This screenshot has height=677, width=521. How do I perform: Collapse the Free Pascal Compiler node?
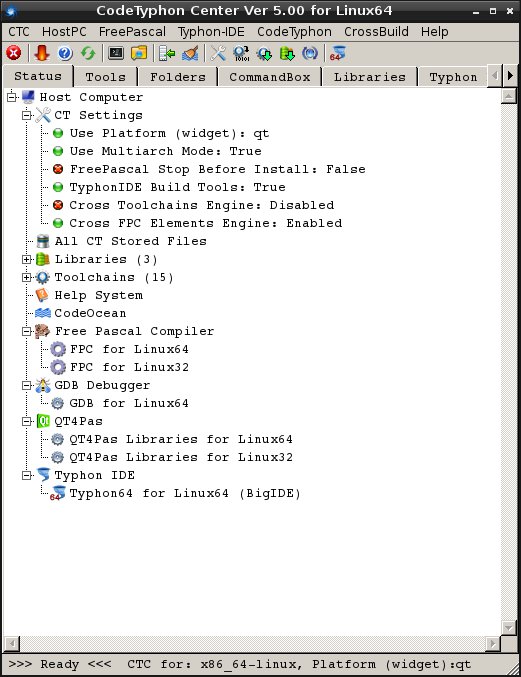pyautogui.click(x=27, y=331)
